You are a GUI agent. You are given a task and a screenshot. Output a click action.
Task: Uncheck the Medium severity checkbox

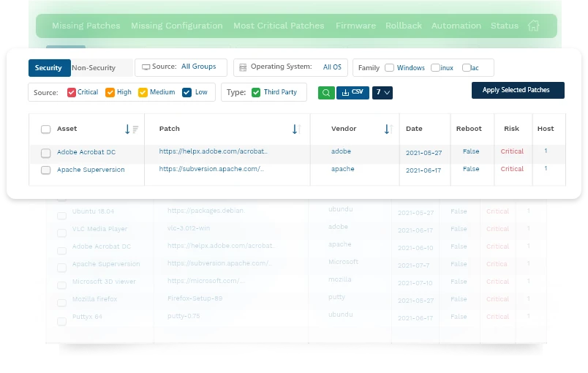143,93
